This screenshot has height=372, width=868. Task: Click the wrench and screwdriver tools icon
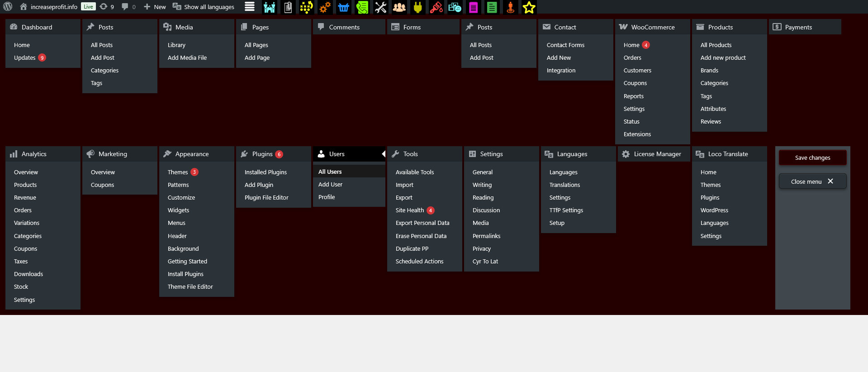pyautogui.click(x=380, y=7)
